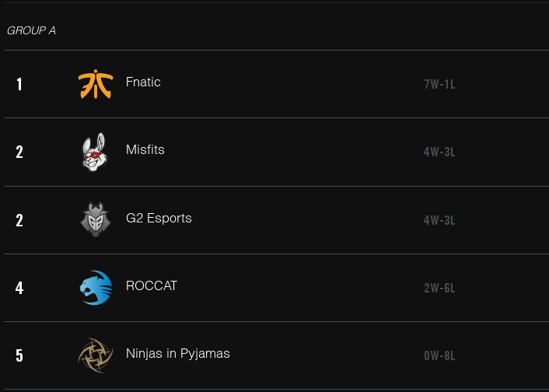The height and width of the screenshot is (392, 549).
Task: Click rank number 4 beside ROCCAT
Action: 19,288
